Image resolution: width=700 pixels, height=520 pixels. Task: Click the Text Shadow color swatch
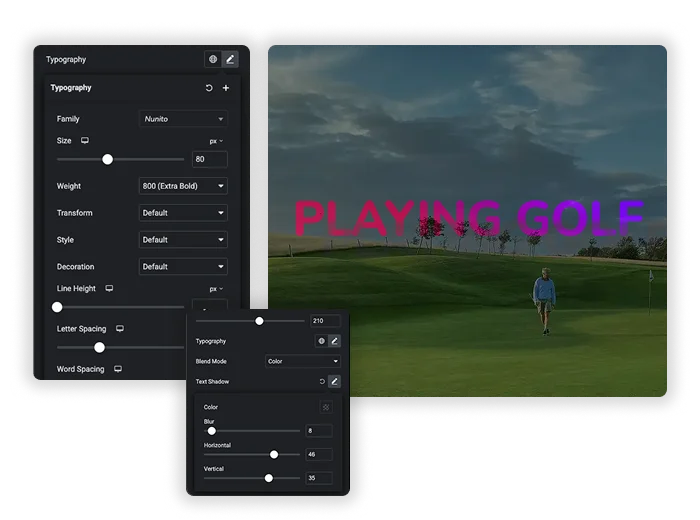326,407
